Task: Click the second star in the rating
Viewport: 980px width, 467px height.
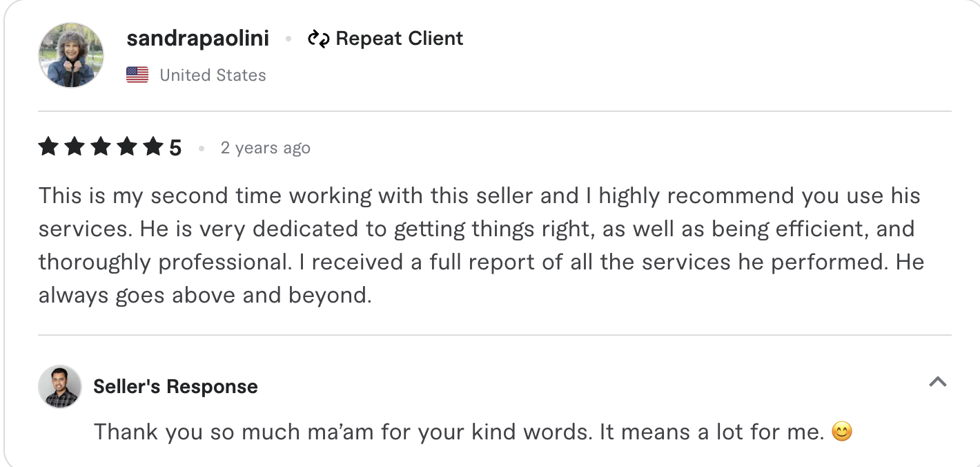Action: pyautogui.click(x=75, y=146)
